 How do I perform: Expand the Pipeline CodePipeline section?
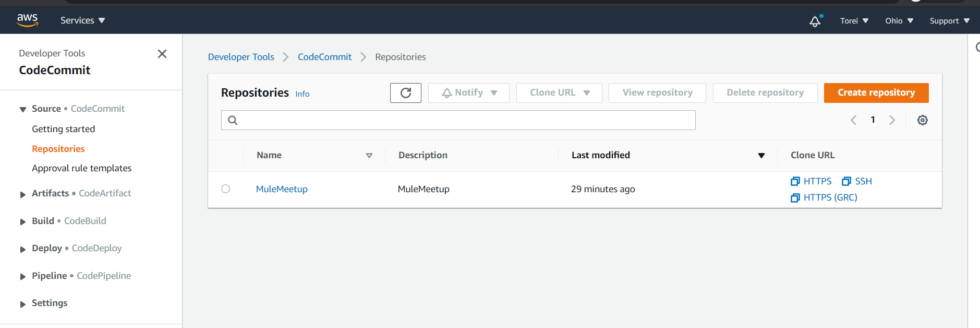coord(23,276)
